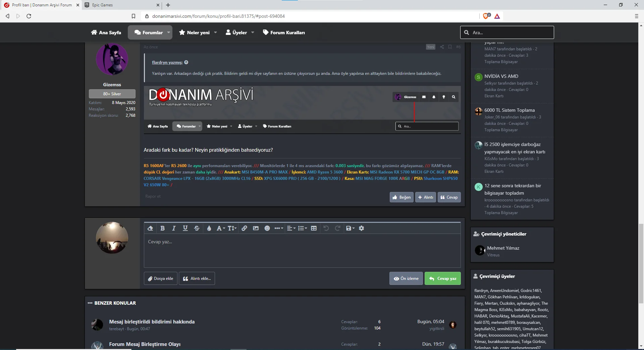The width and height of the screenshot is (644, 350).
Task: Open the smiley emoji picker
Action: pyautogui.click(x=267, y=228)
